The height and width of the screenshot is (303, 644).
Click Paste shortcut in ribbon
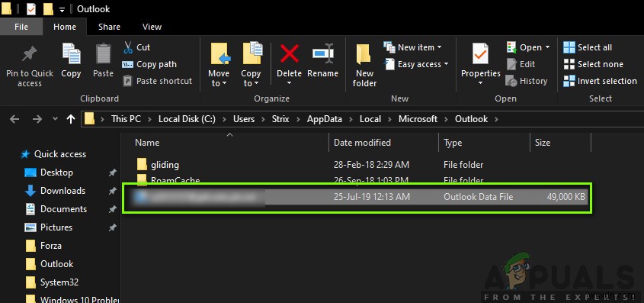(158, 81)
